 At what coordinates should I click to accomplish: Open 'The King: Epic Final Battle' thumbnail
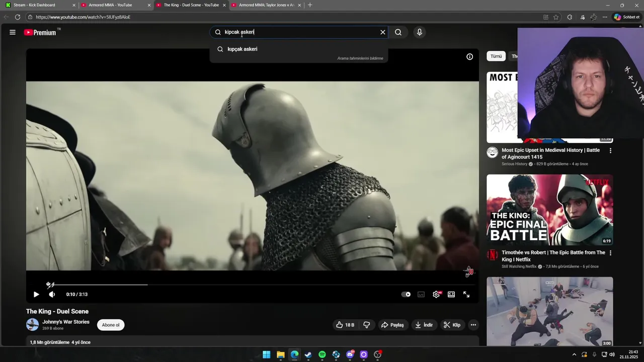pyautogui.click(x=550, y=210)
